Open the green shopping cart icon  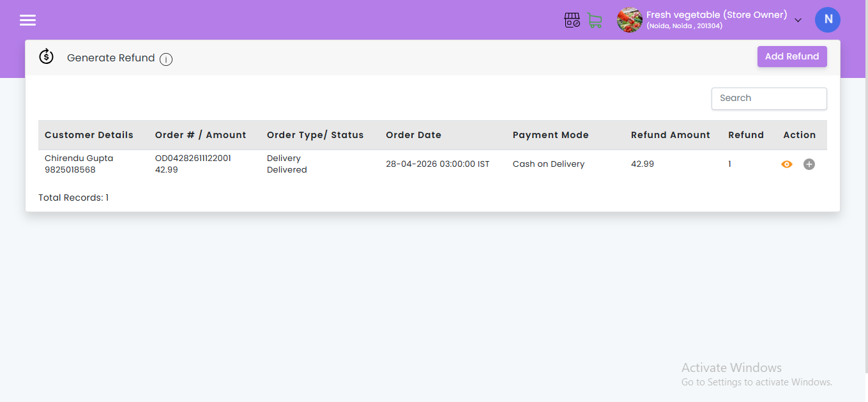[x=595, y=20]
